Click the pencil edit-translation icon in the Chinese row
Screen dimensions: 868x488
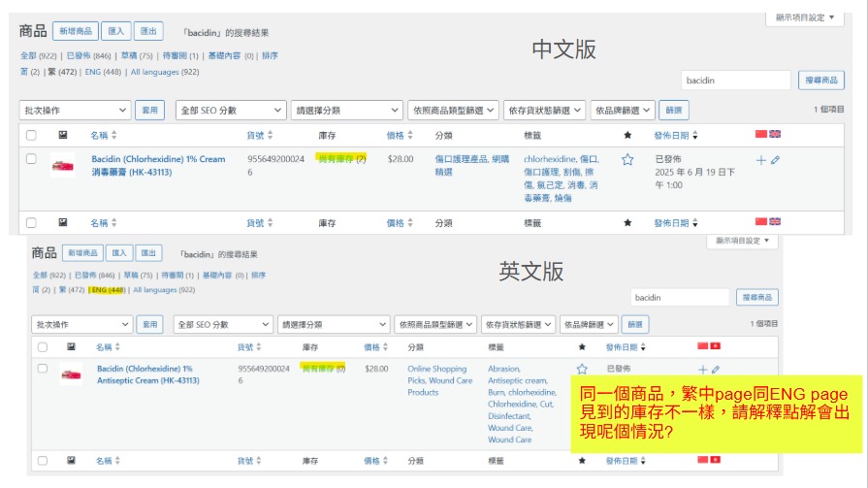click(776, 159)
